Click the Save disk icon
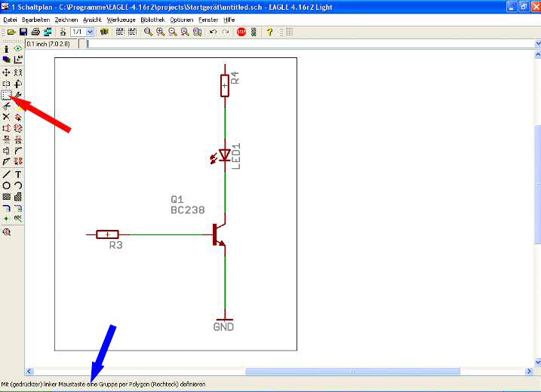Image resolution: width=541 pixels, height=392 pixels. point(23,32)
